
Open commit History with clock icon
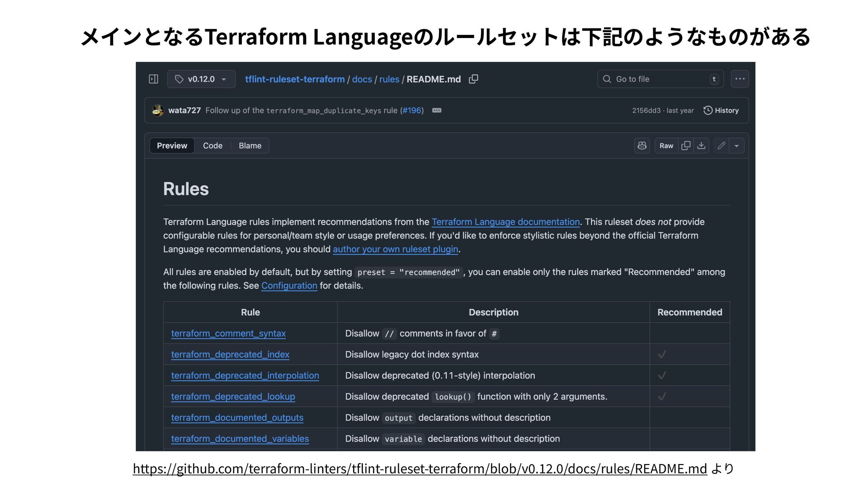click(721, 110)
